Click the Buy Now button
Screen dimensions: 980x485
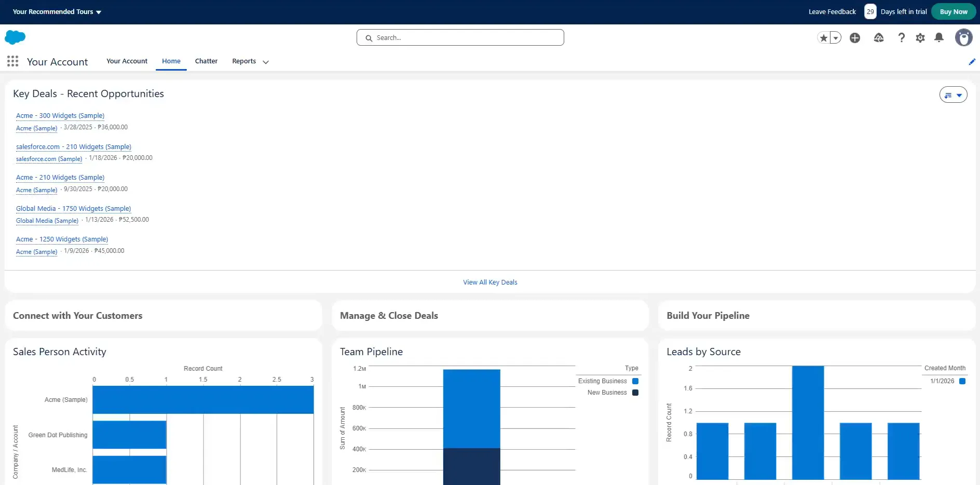click(x=954, y=11)
